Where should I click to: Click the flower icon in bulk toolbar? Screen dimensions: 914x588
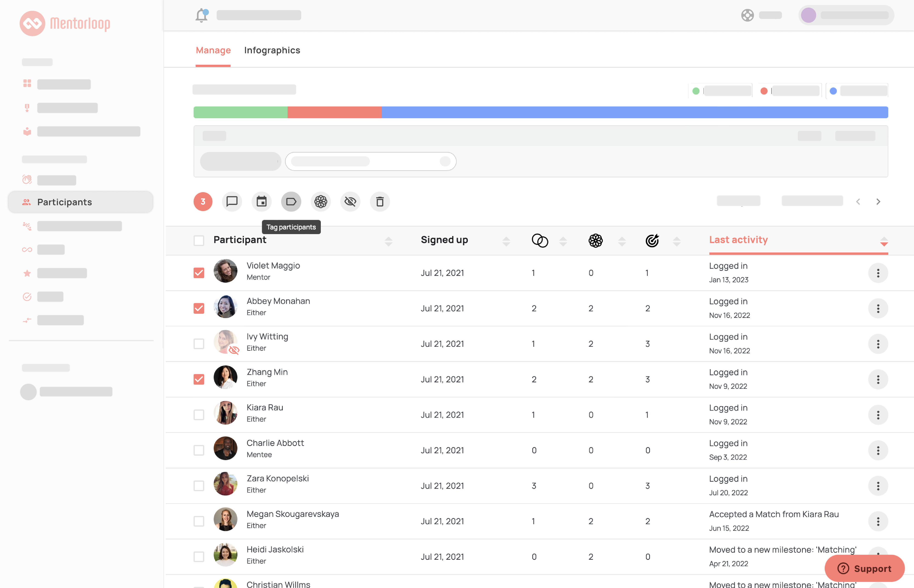(x=321, y=201)
